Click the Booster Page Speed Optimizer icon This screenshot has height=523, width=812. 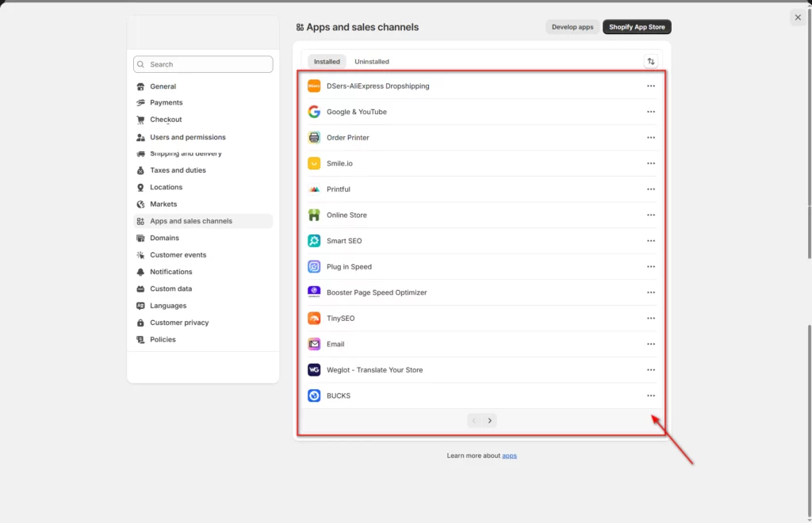point(314,292)
